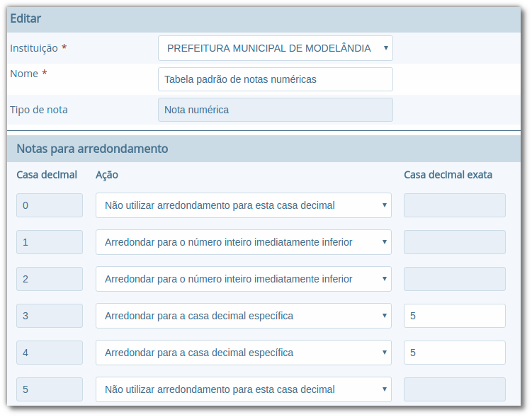Click exact decimal field for row 5
Image resolution: width=532 pixels, height=417 pixels.
[x=454, y=389]
